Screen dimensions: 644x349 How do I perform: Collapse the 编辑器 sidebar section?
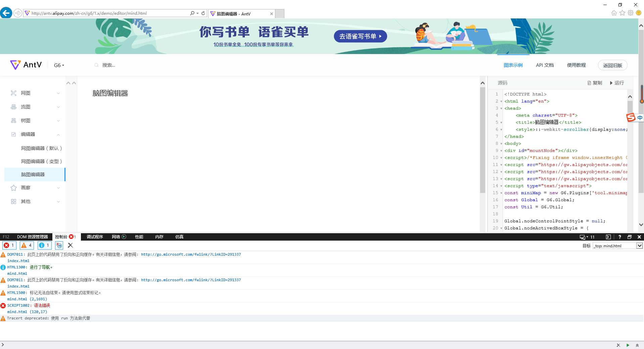[x=35, y=134]
